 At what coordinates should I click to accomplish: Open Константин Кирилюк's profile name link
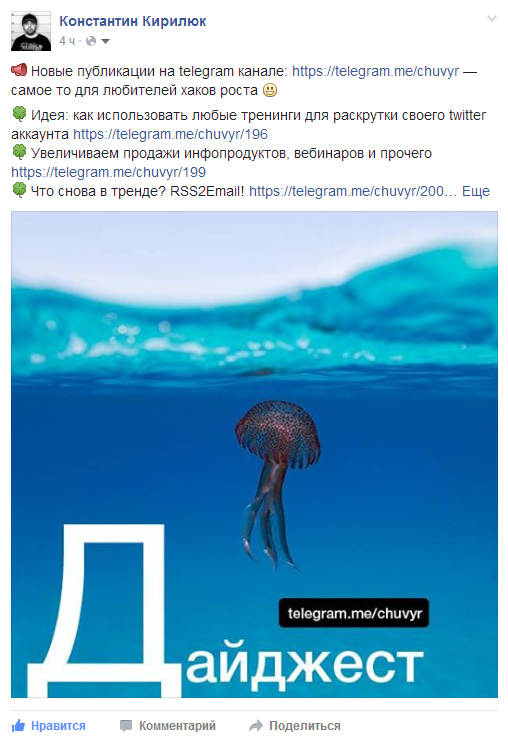133,21
